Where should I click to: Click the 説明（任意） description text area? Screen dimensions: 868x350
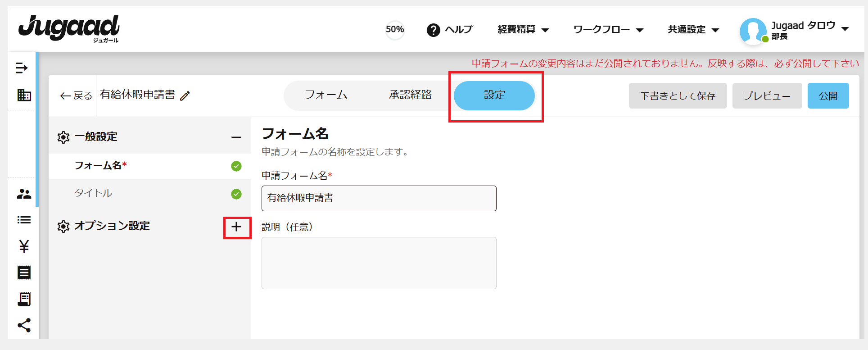[x=379, y=263]
